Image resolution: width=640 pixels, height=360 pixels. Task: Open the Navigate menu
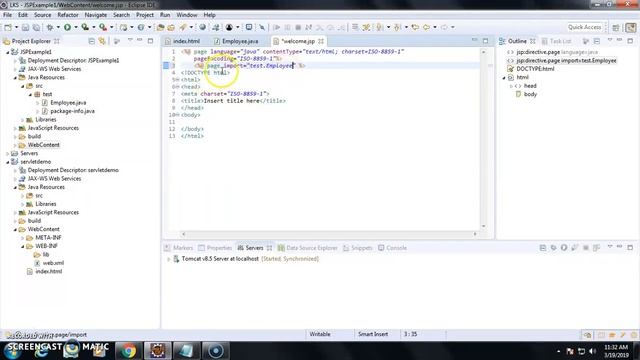coord(96,15)
